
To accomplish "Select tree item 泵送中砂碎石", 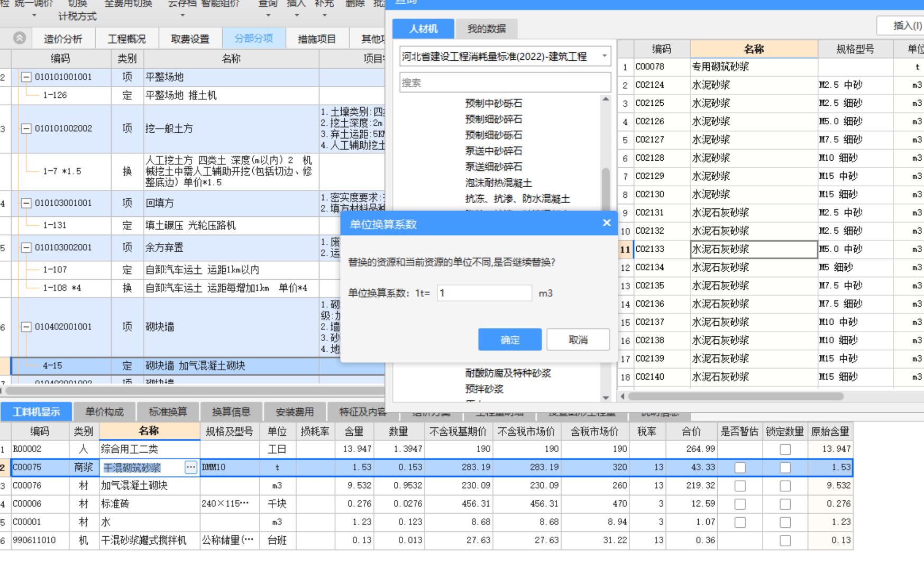I will pyautogui.click(x=493, y=151).
